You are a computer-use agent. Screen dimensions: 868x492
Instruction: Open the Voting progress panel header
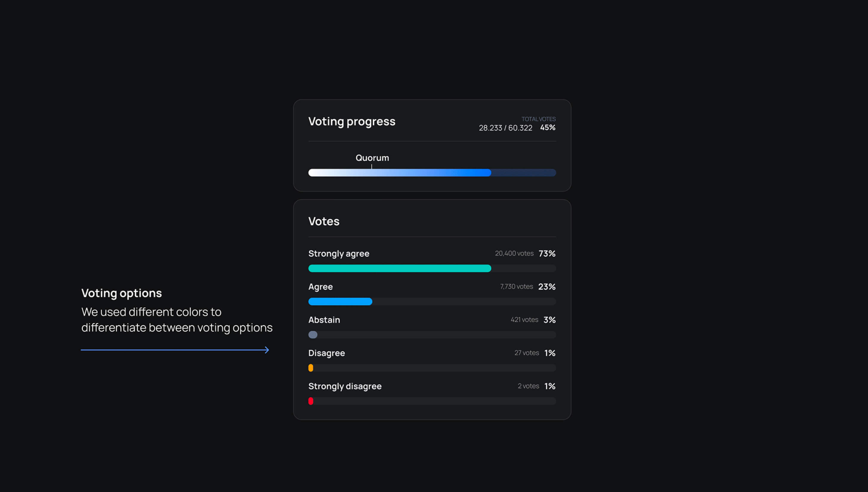pyautogui.click(x=352, y=122)
